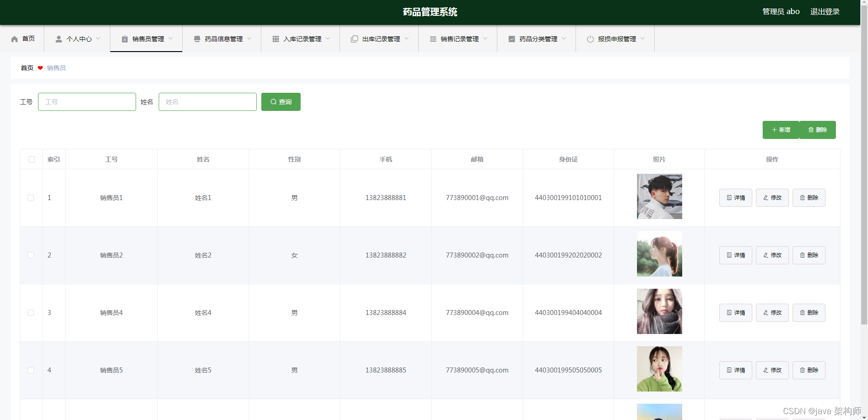
Task: Expand the 药品分类管理 menu chevron
Action: (x=564, y=38)
